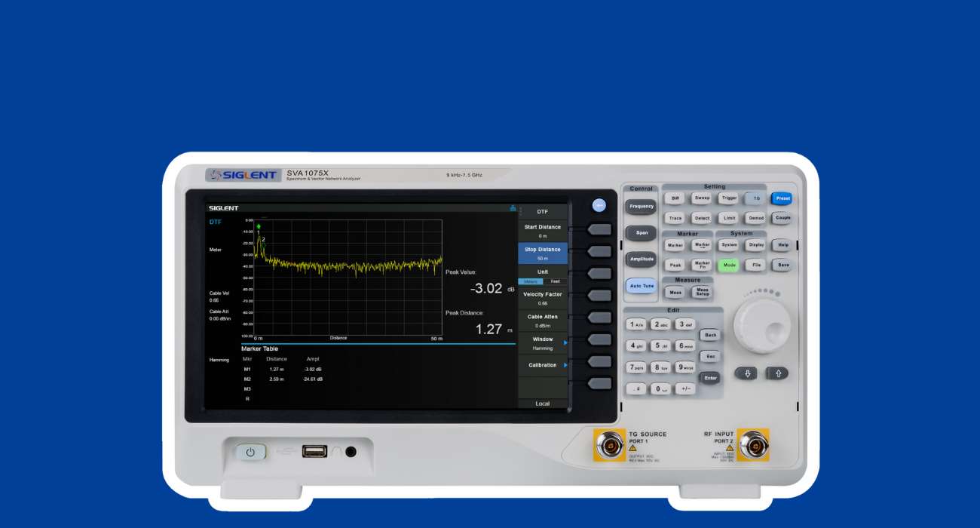This screenshot has height=528, width=980.
Task: Push softkey beside Cable Atten
Action: [x=599, y=318]
